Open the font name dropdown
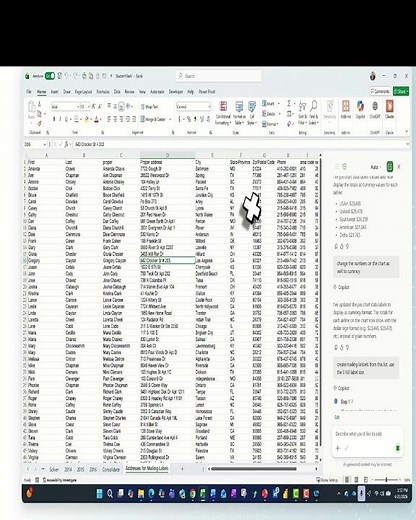 [79, 107]
